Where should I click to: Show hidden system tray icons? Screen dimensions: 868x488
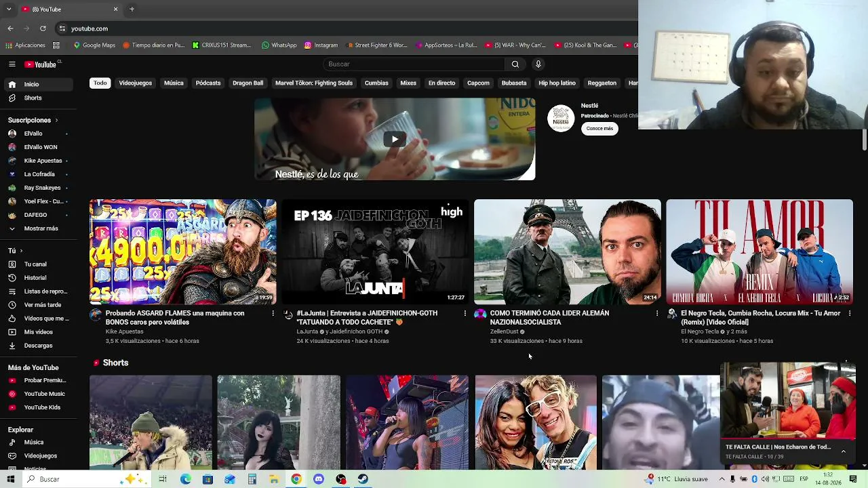tap(722, 479)
